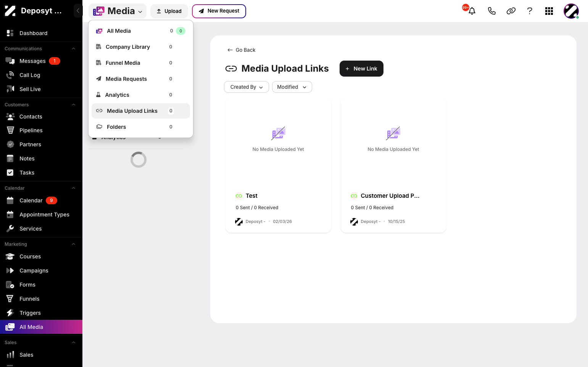This screenshot has height=367, width=588.
Task: Select Folders in the Media menu
Action: pos(141,127)
